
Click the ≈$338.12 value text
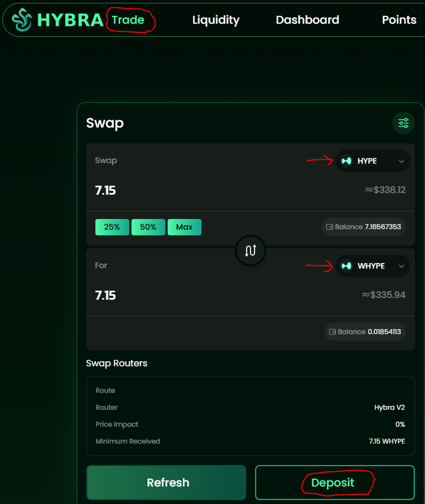pos(385,190)
